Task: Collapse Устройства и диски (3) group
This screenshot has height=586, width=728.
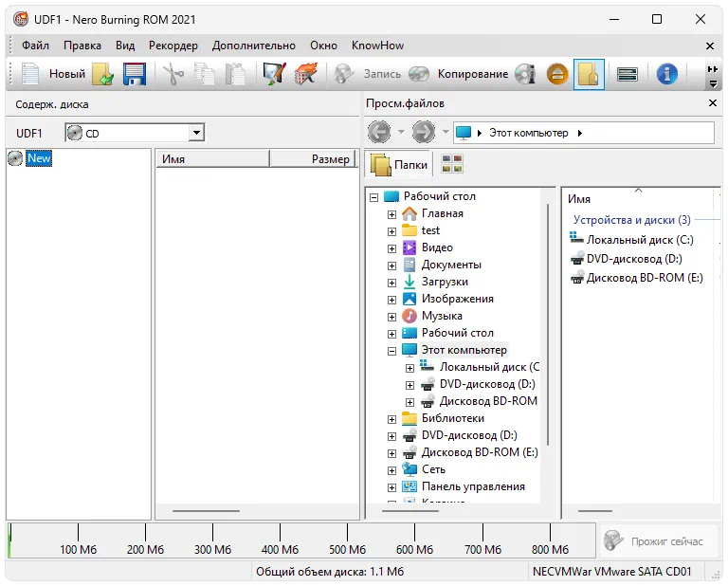Action: pyautogui.click(x=631, y=220)
